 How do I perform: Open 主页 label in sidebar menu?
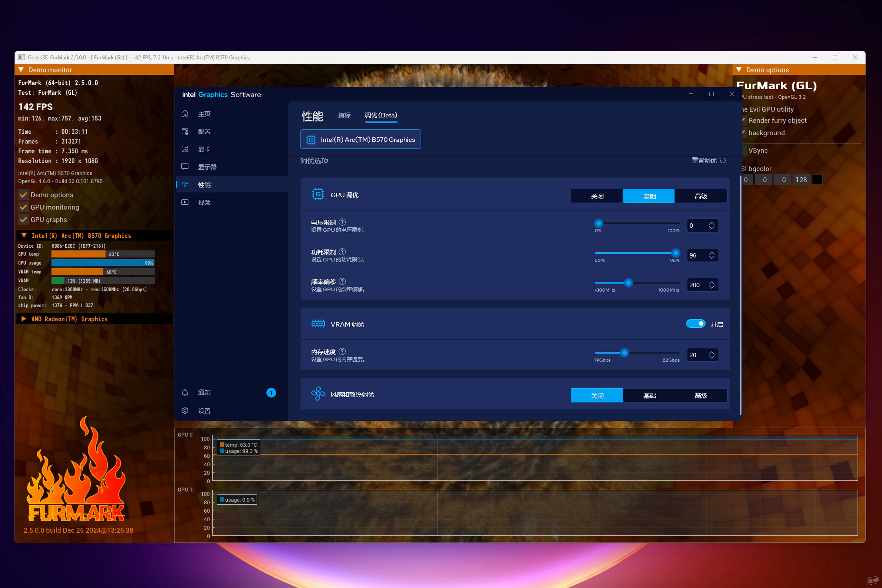(x=204, y=114)
